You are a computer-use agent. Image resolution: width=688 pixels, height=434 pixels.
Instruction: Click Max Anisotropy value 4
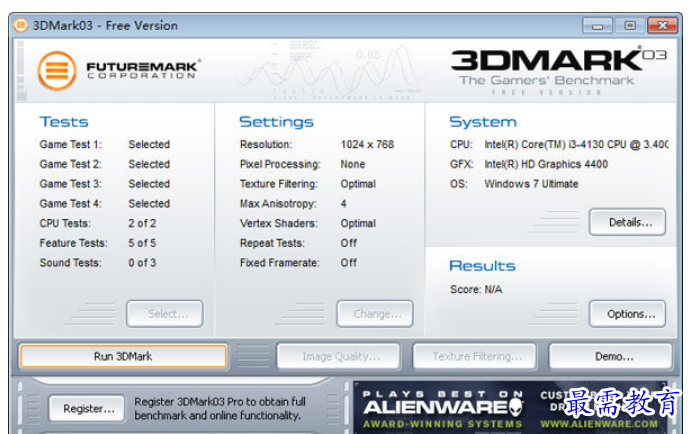(x=344, y=204)
